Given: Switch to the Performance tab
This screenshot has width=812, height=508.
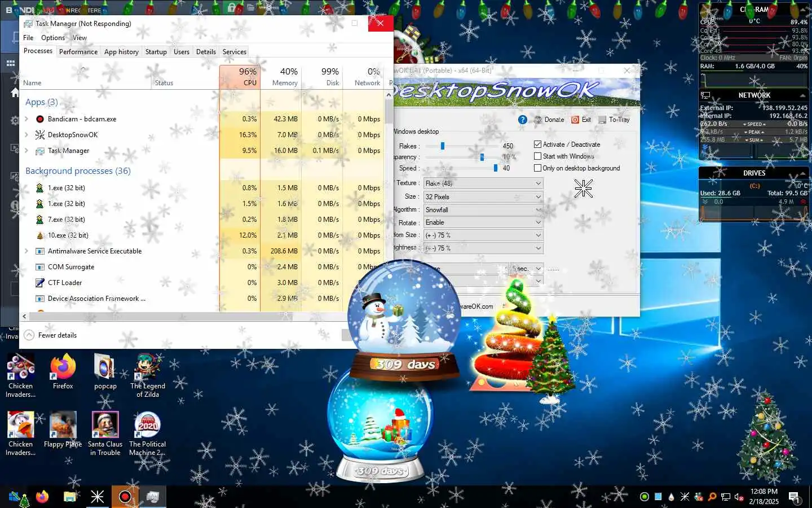Looking at the screenshot, I should pyautogui.click(x=78, y=52).
